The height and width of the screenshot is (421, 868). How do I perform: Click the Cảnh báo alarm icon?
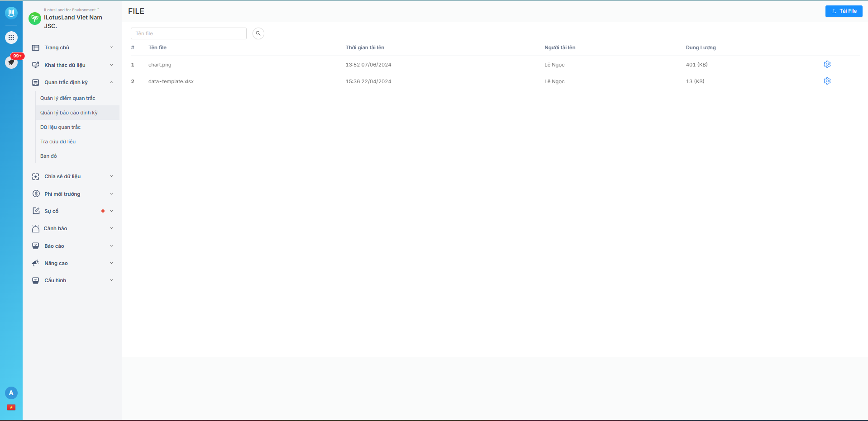(x=36, y=228)
